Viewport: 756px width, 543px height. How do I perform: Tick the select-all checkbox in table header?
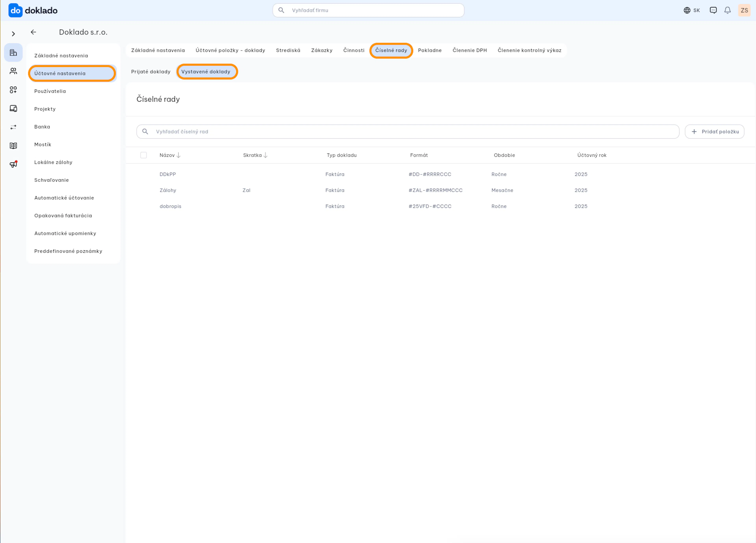tap(144, 155)
